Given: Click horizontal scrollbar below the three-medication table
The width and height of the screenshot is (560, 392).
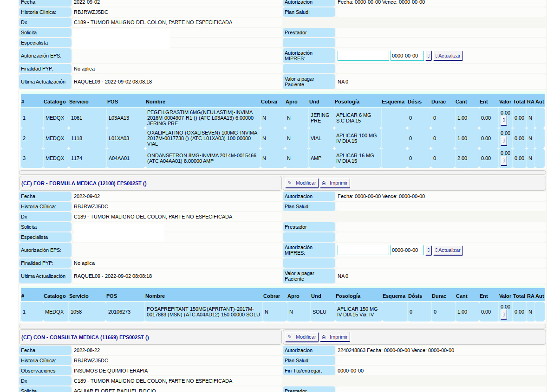Looking at the screenshot, I should [282, 173].
